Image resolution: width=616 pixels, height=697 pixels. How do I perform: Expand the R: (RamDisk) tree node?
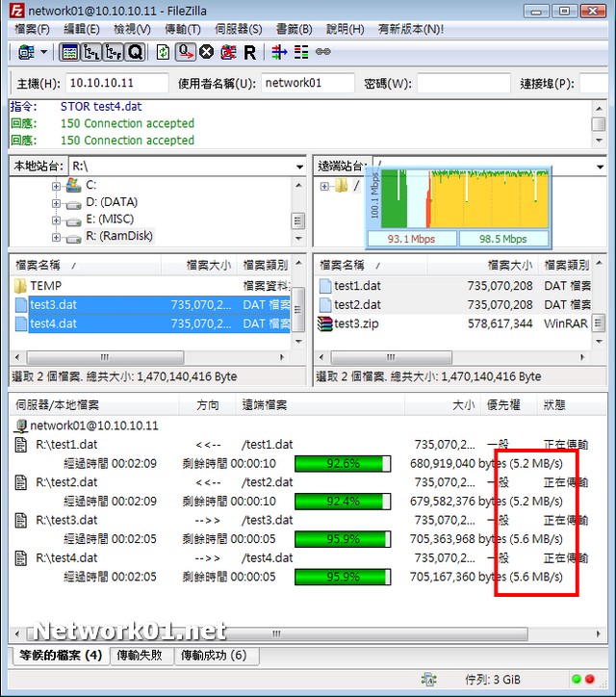[56, 237]
